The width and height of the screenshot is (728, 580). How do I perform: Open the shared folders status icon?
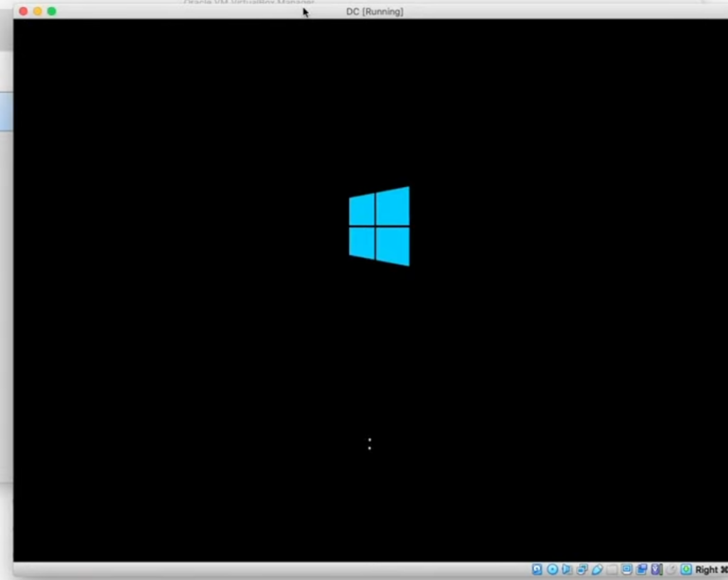tap(611, 569)
